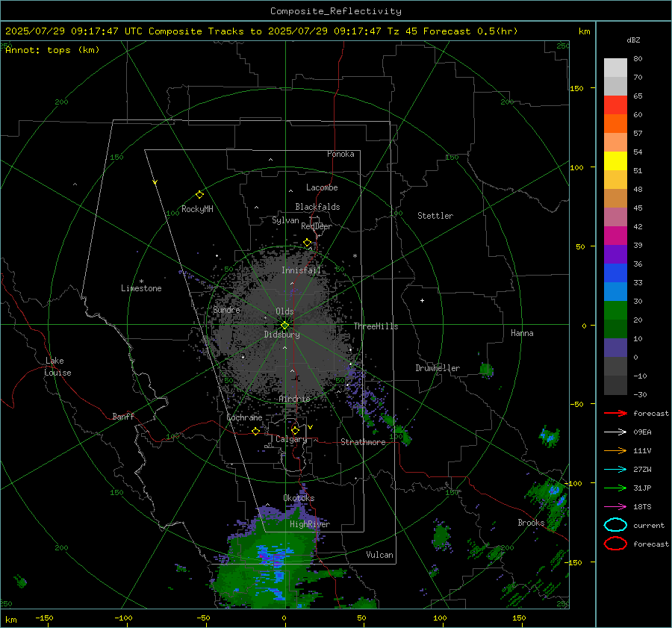Click the Lake Louise label
Screen dimensions: 672x628
click(x=57, y=367)
